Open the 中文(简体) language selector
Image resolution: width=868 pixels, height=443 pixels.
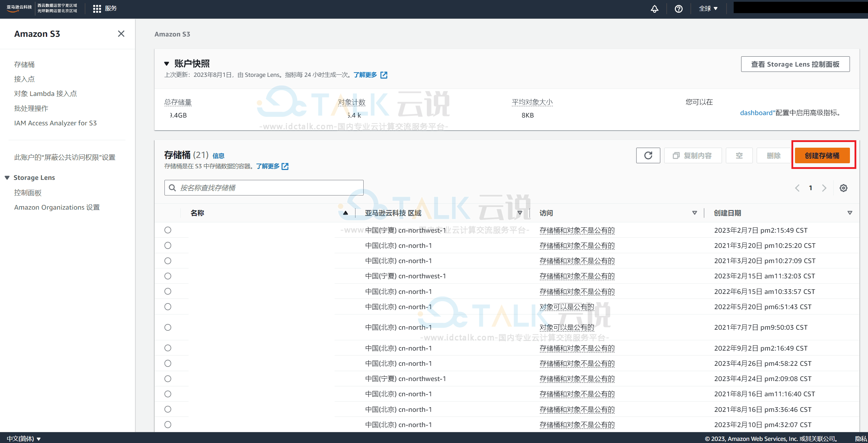click(24, 438)
